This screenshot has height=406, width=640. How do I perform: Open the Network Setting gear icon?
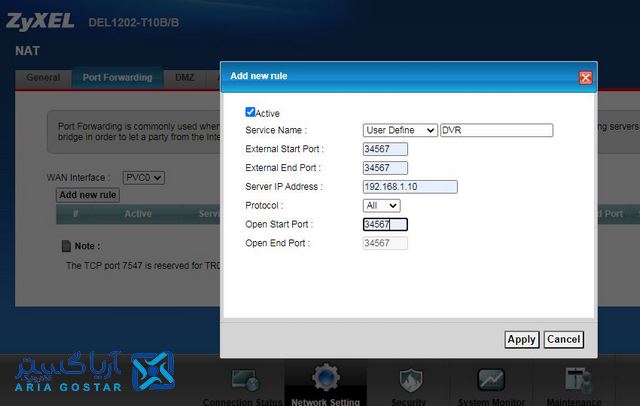coord(325,377)
